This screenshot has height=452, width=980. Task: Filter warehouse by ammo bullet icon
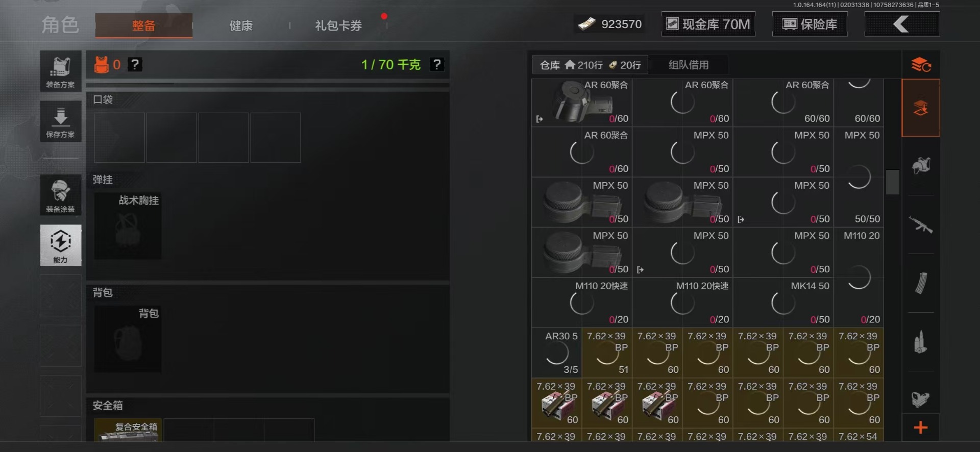click(x=920, y=342)
